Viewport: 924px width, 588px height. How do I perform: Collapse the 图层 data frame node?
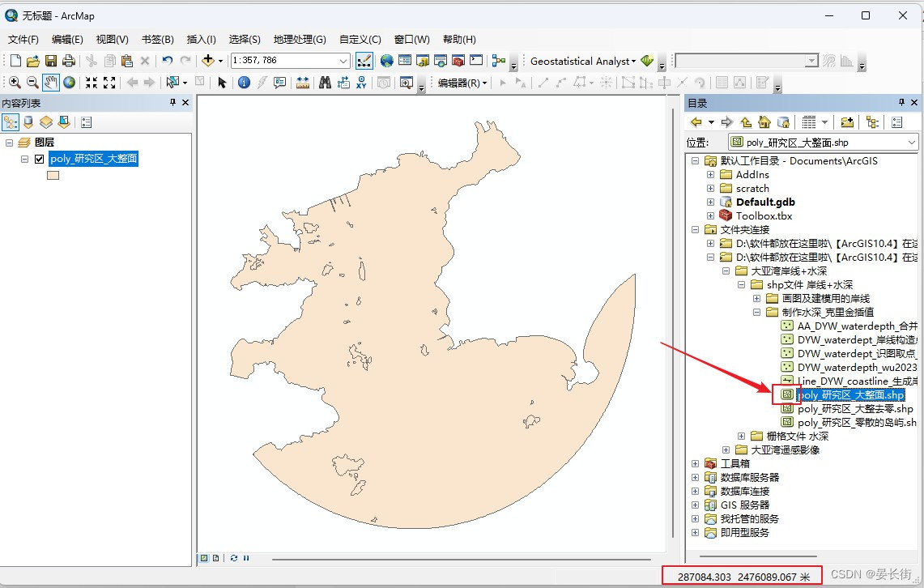10,143
